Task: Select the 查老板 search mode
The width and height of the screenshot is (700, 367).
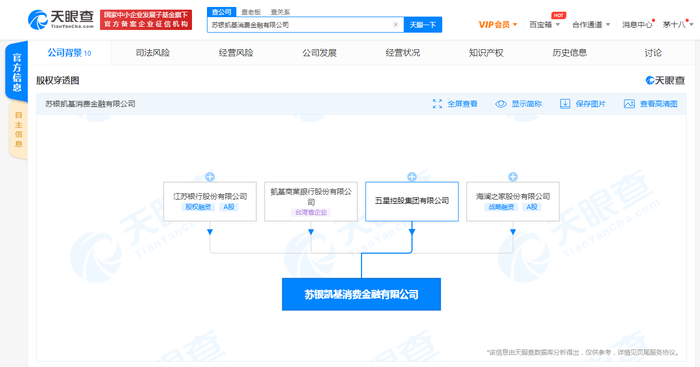Action: point(251,12)
